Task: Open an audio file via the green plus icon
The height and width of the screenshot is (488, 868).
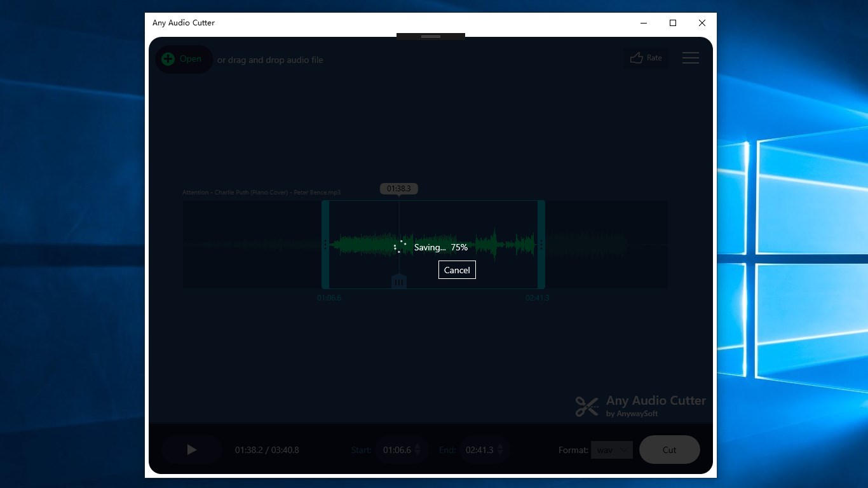Action: pos(168,58)
